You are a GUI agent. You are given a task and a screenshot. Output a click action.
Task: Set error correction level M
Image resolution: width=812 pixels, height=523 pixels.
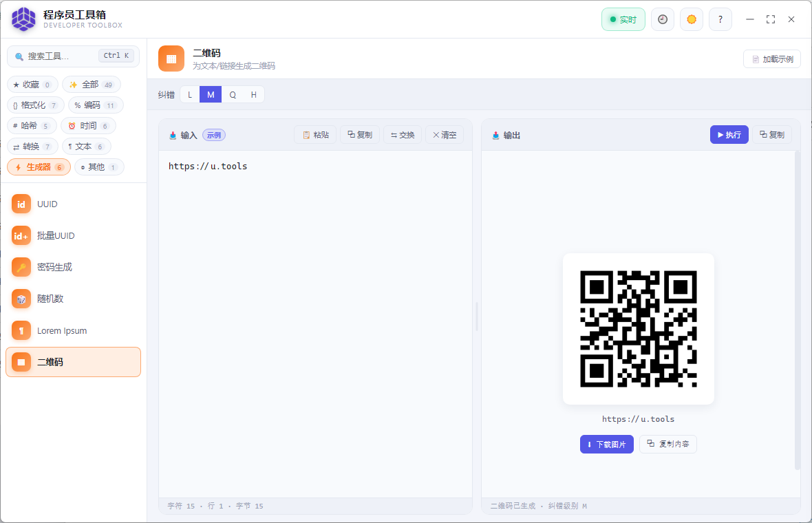click(211, 95)
